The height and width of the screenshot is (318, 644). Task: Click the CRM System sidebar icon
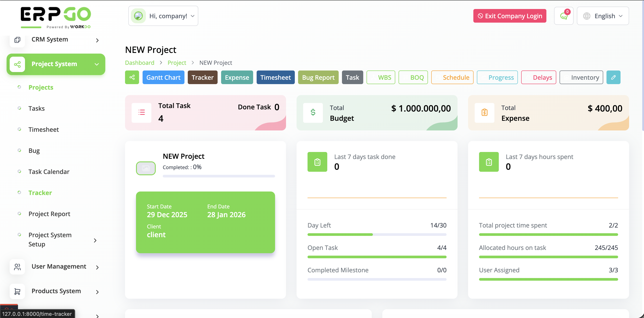17,40
